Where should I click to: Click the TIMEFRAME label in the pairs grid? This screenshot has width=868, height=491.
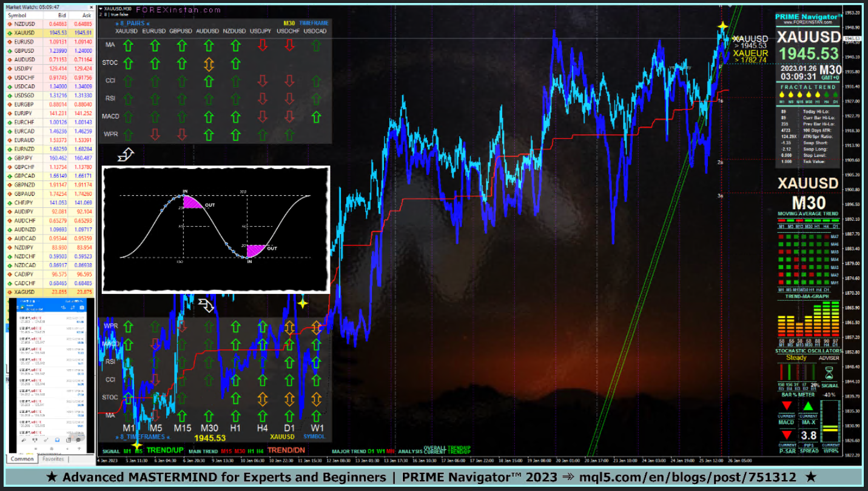(x=314, y=23)
